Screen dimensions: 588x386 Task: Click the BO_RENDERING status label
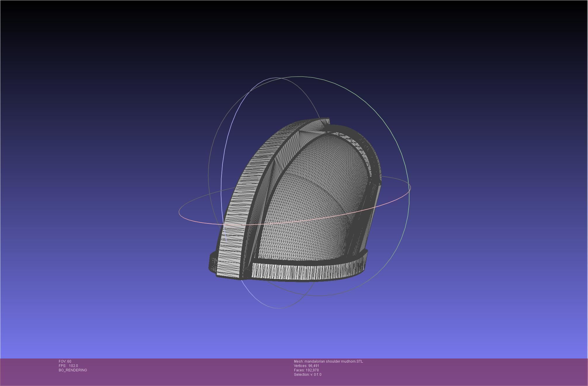[x=73, y=370]
